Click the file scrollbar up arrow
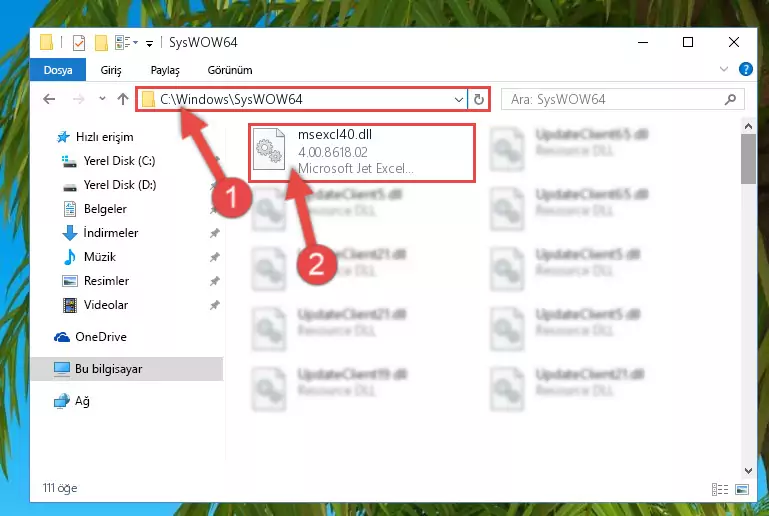Image resolution: width=769 pixels, height=516 pixels. coord(748,127)
